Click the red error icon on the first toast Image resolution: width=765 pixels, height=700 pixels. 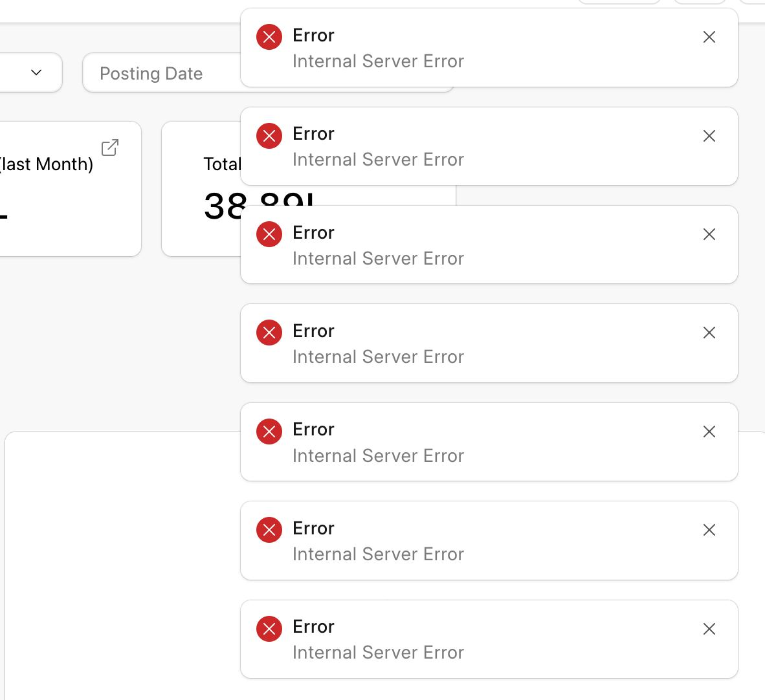(x=269, y=38)
